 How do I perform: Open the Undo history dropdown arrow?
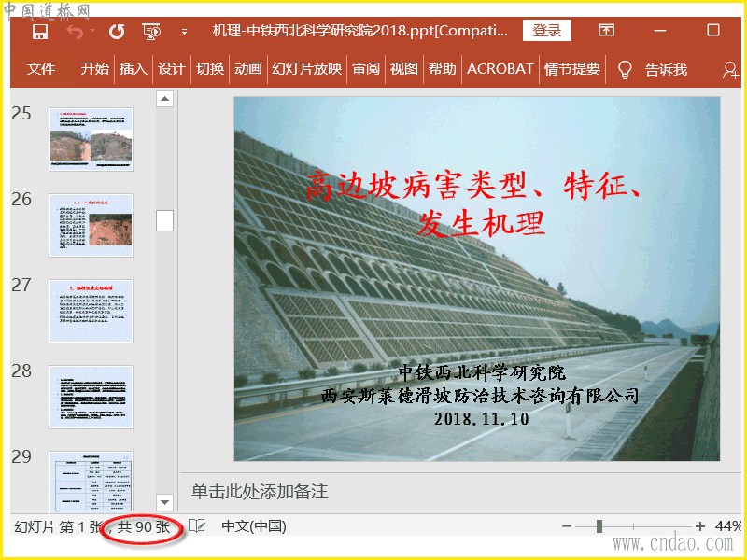click(x=92, y=31)
